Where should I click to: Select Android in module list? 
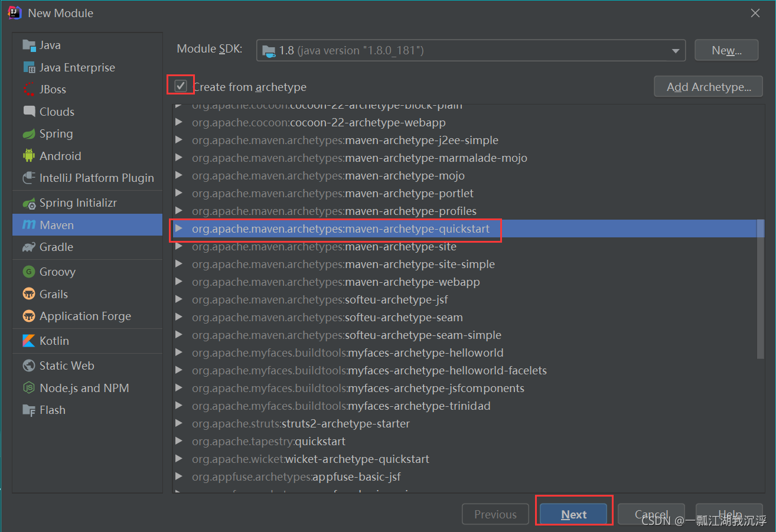[87, 156]
